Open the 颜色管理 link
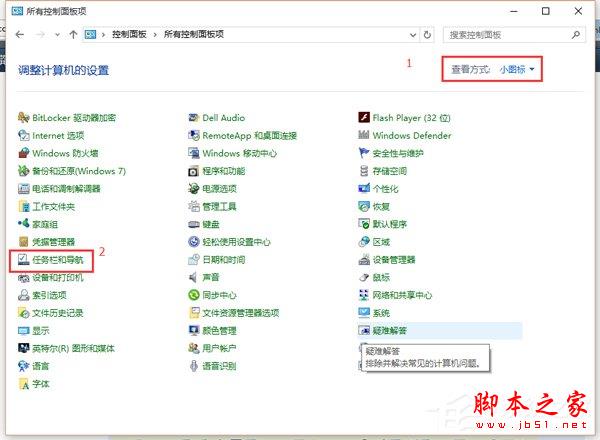 (x=219, y=331)
